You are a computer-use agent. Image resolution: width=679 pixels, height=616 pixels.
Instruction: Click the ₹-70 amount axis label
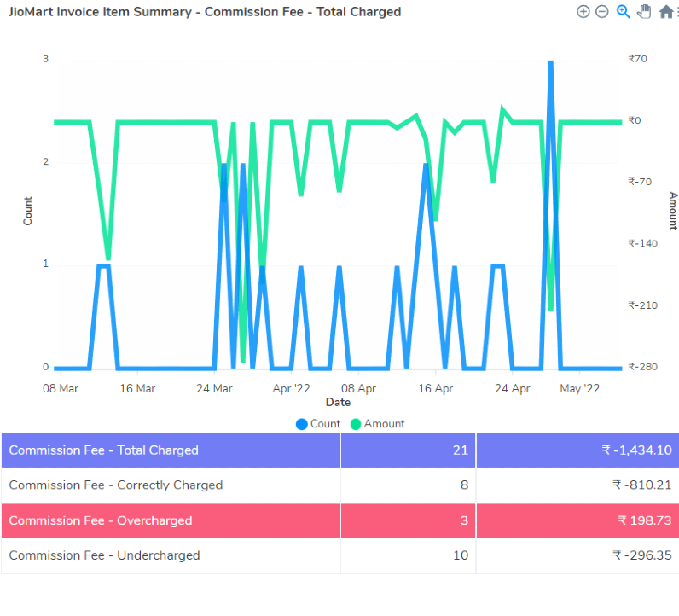(x=640, y=182)
